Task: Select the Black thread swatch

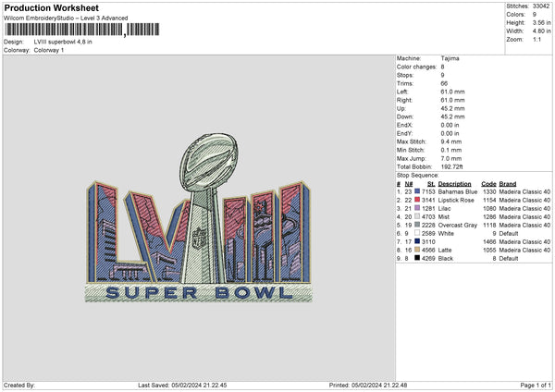Action: tap(417, 258)
